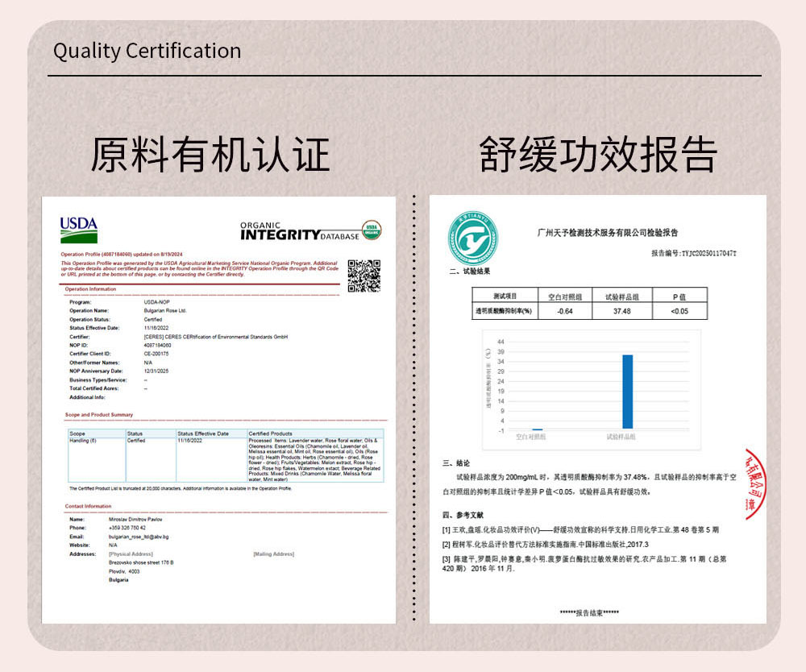Select reference [3] by 陈建平

[x=584, y=563]
